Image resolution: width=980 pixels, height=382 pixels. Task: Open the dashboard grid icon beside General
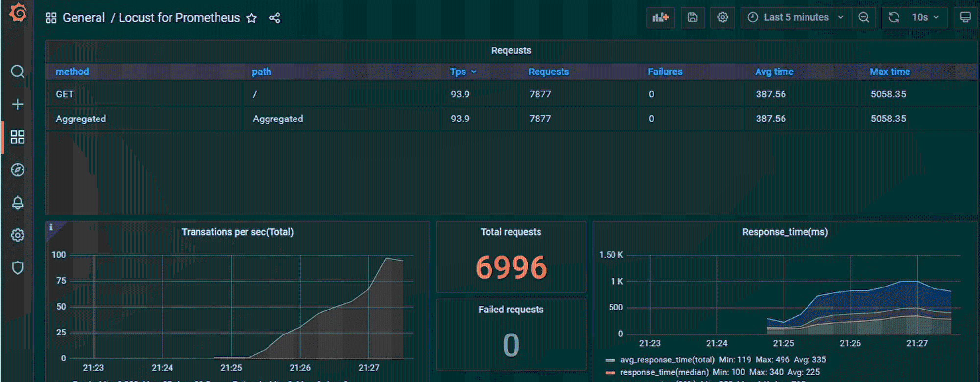pos(51,18)
